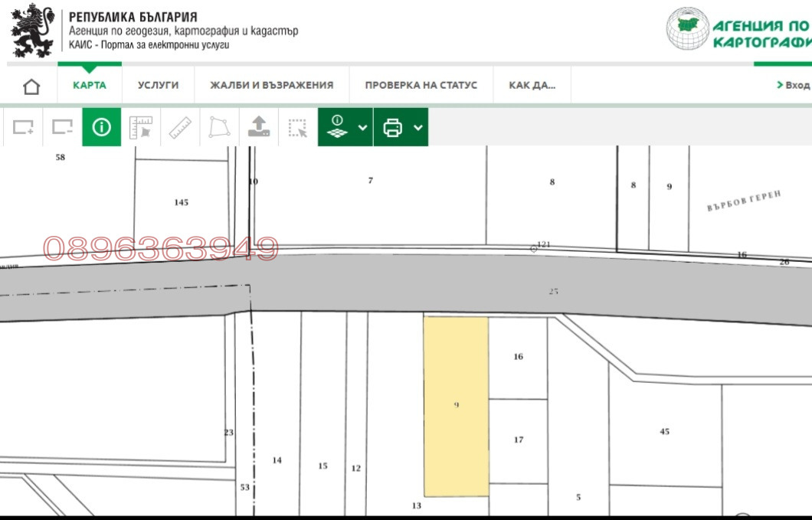The width and height of the screenshot is (812, 520).
Task: Click the printer icon
Action: click(393, 127)
